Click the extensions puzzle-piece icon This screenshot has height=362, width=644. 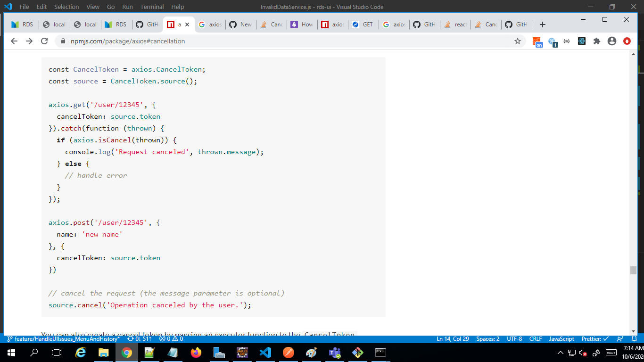pyautogui.click(x=597, y=41)
